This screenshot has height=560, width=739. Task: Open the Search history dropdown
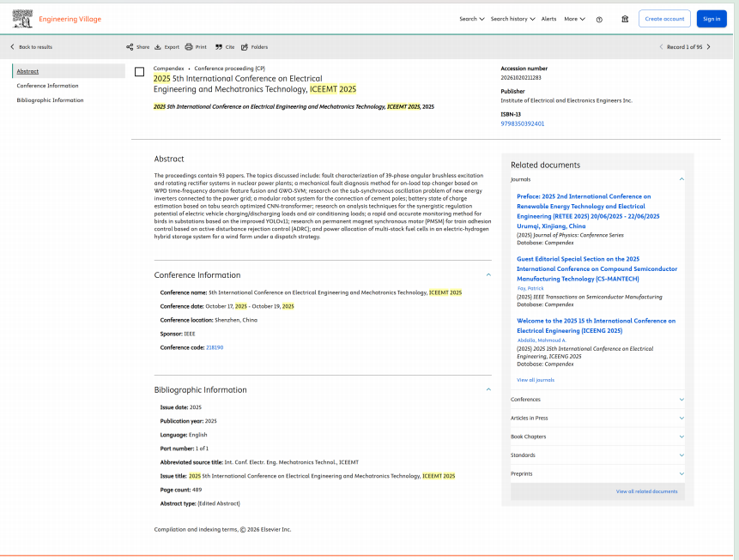(x=512, y=19)
